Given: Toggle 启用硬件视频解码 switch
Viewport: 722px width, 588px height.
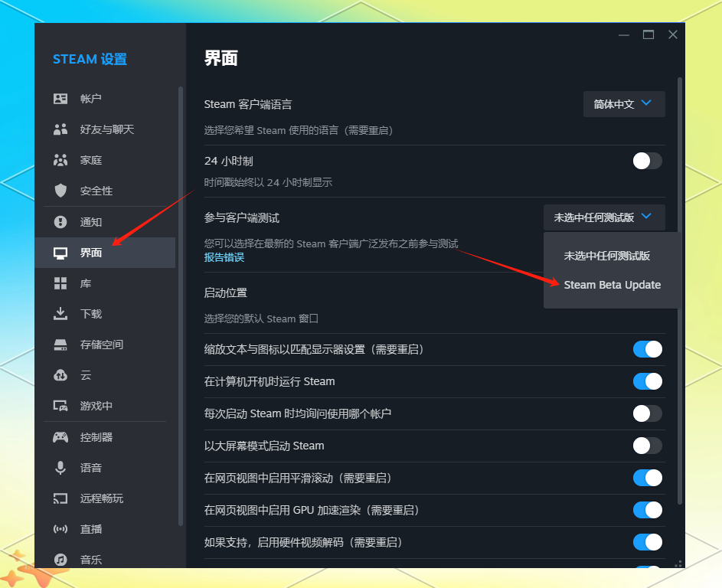Looking at the screenshot, I should click(648, 542).
